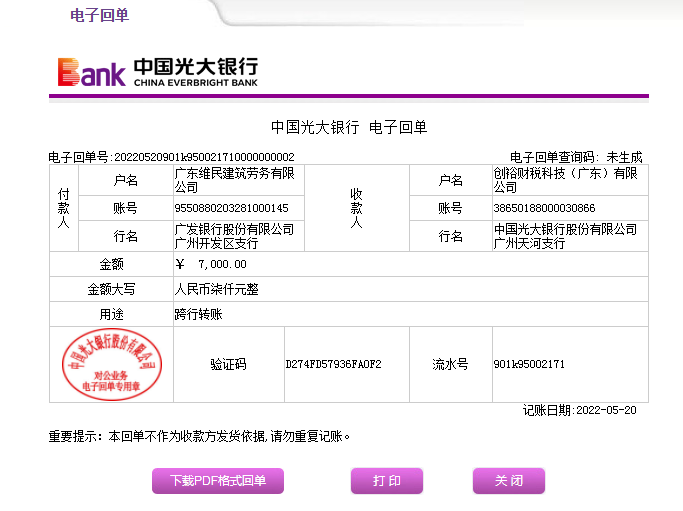Viewport: 683px width, 511px height.
Task: Select payer name 广东维民建筑劳务有限公司
Action: pos(234,180)
